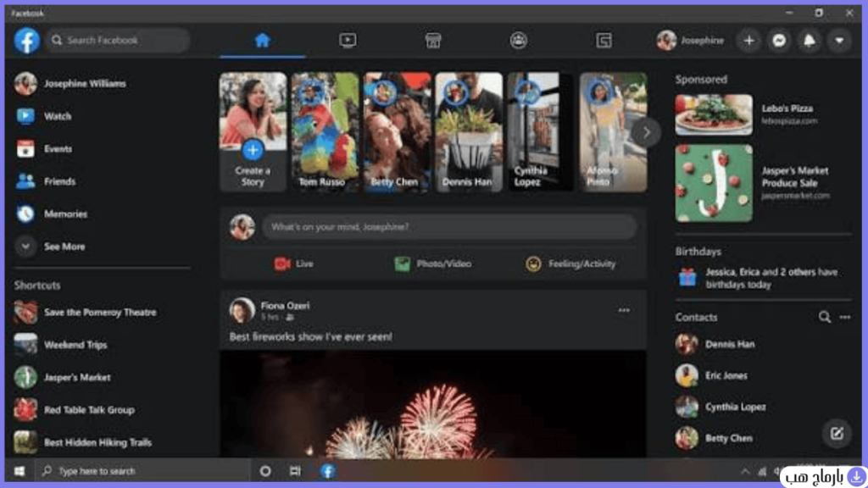Image resolution: width=868 pixels, height=488 pixels.
Task: Add a Photo/Video to post
Action: (x=433, y=264)
